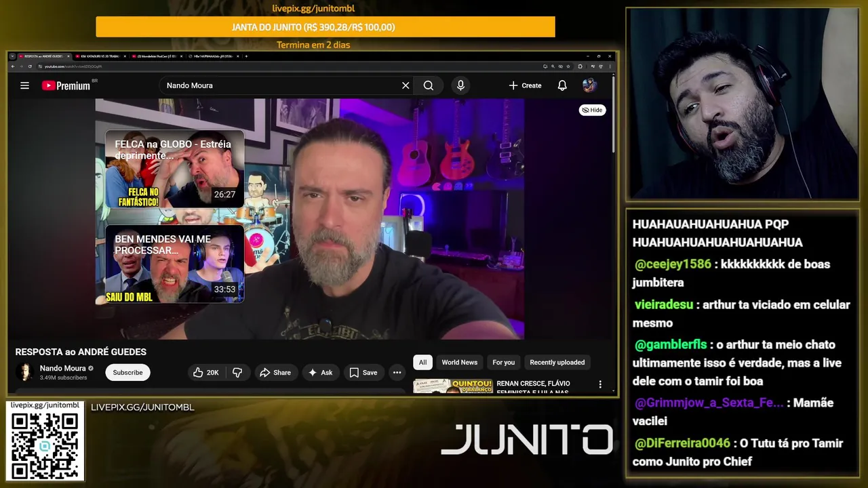Open FELCA na GLOBO suggested video card

[174, 169]
